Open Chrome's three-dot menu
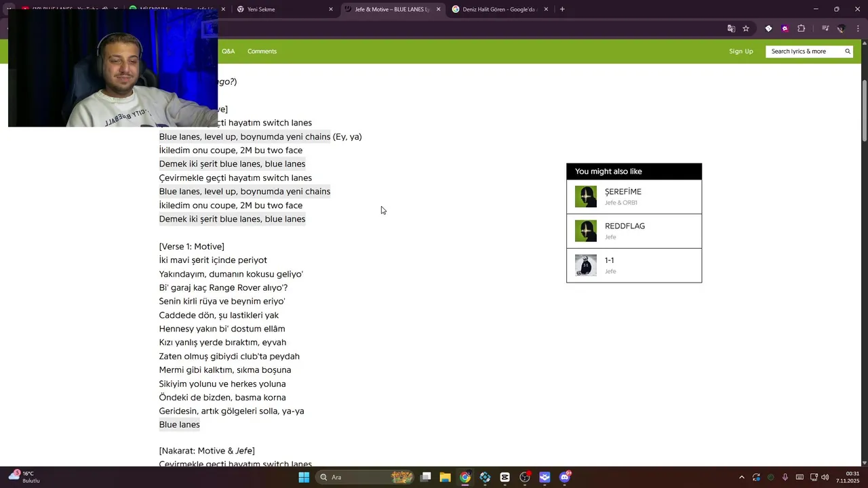Screen dimensions: 868x488 click(858, 28)
